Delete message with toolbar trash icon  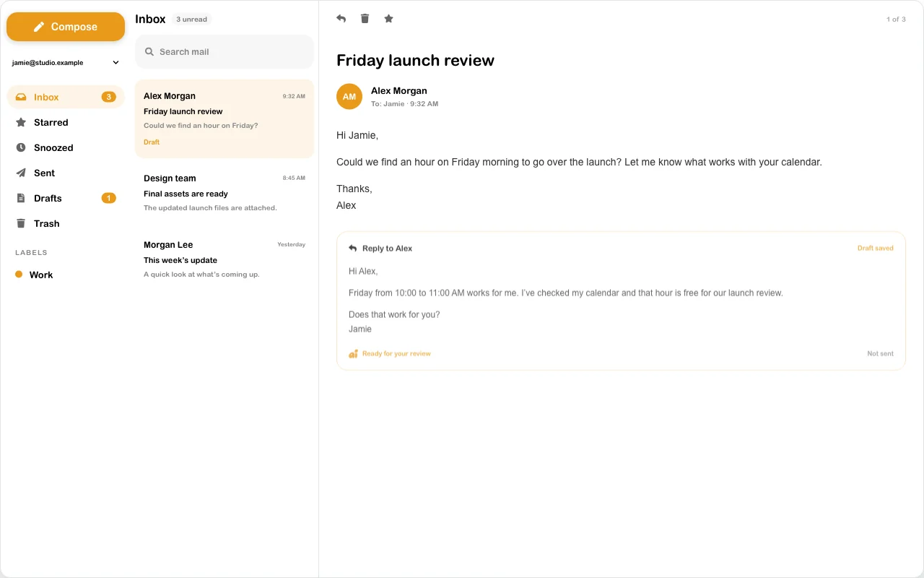365,19
